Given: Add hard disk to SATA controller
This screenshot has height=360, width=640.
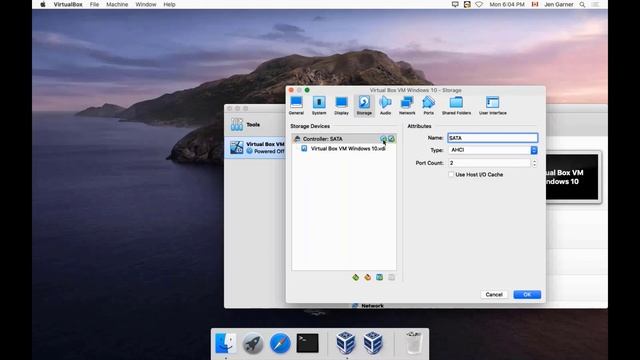Looking at the screenshot, I should coord(391,139).
